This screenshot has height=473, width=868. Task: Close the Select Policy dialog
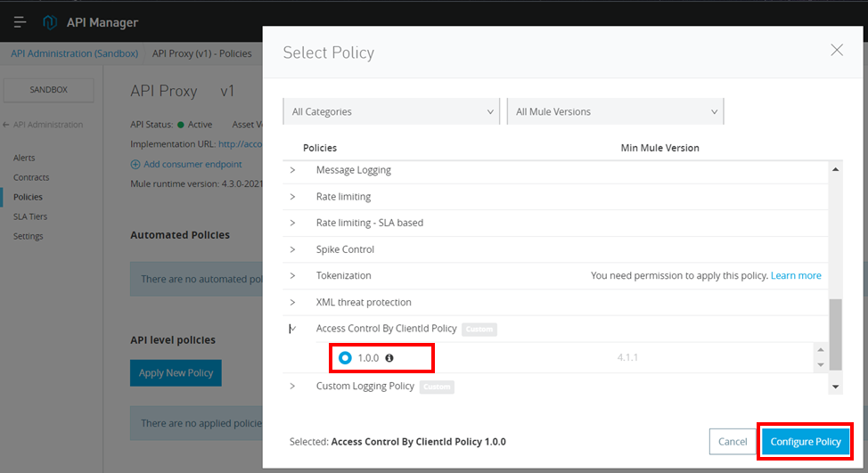[x=836, y=51]
